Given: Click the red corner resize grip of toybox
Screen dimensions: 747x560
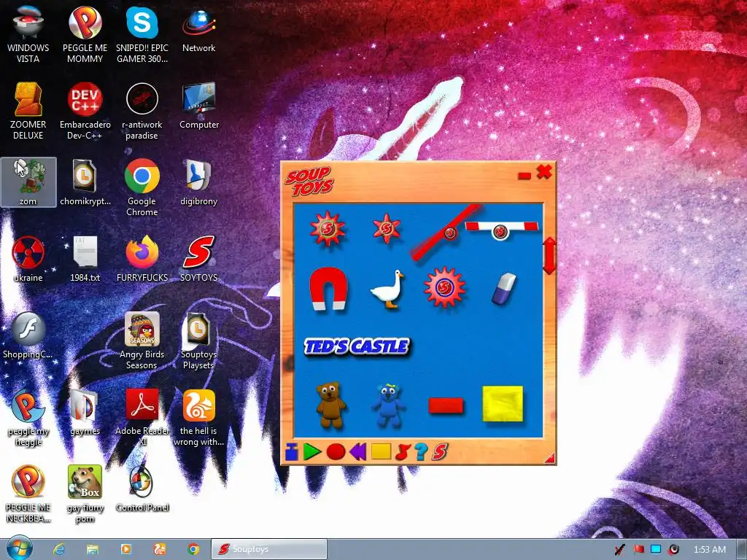Looking at the screenshot, I should (x=550, y=458).
